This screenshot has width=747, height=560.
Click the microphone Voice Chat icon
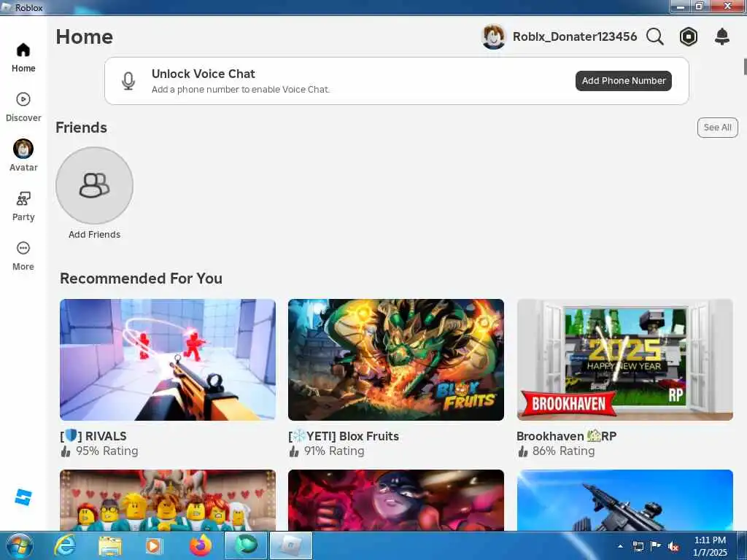point(128,81)
